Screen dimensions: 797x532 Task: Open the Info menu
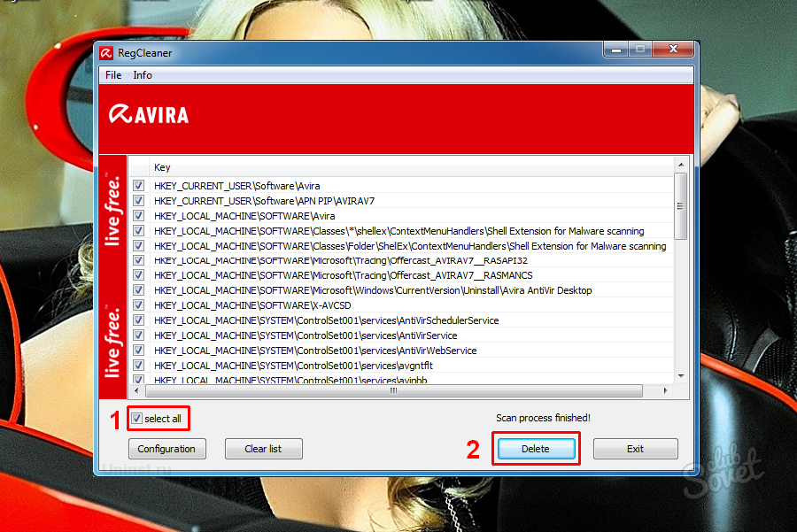(x=143, y=75)
